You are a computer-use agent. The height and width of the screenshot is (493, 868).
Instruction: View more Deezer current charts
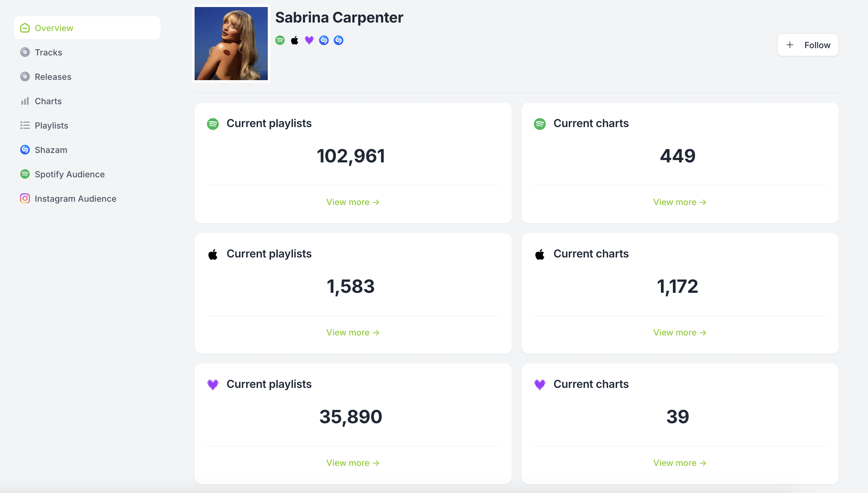(680, 463)
